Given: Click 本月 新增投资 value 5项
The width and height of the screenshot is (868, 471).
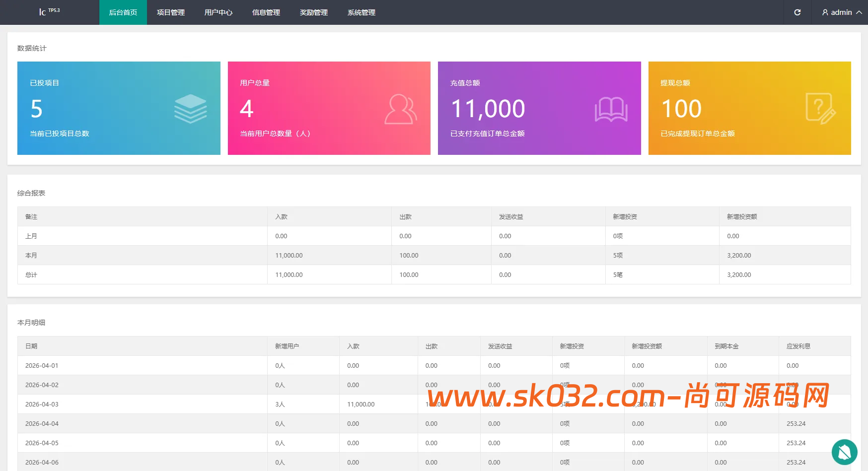Looking at the screenshot, I should tap(618, 256).
